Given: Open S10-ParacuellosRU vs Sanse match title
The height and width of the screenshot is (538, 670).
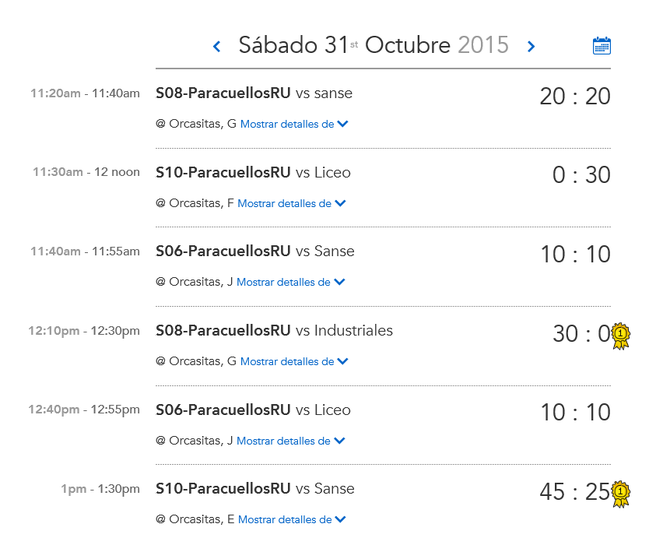Looking at the screenshot, I should (255, 488).
